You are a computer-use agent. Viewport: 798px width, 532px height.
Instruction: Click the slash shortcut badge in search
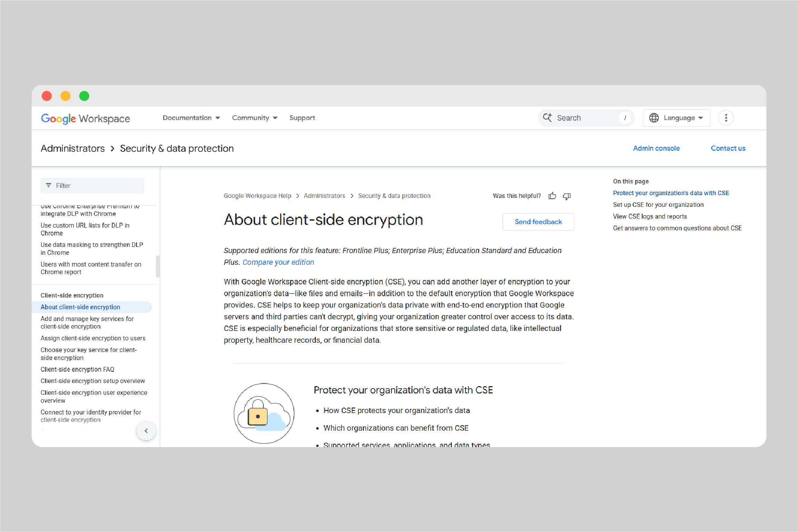click(625, 118)
